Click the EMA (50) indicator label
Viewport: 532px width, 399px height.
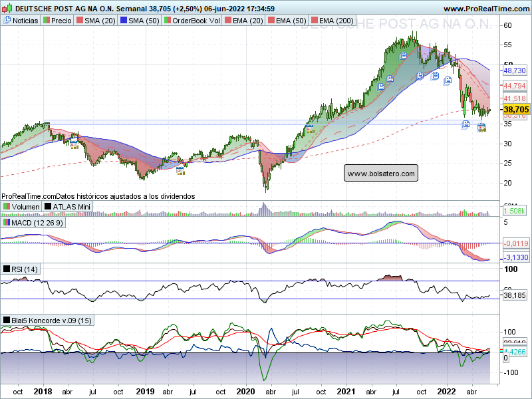click(x=287, y=21)
